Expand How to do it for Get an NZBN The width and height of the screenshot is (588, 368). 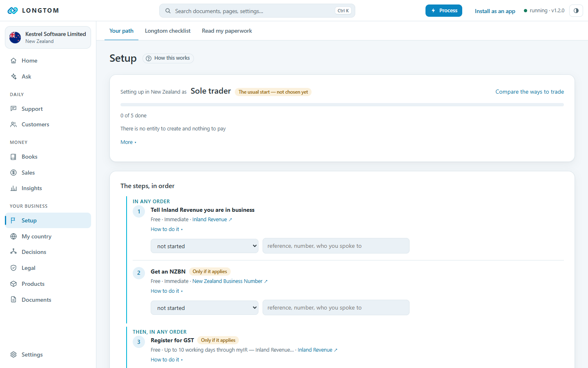coord(167,291)
